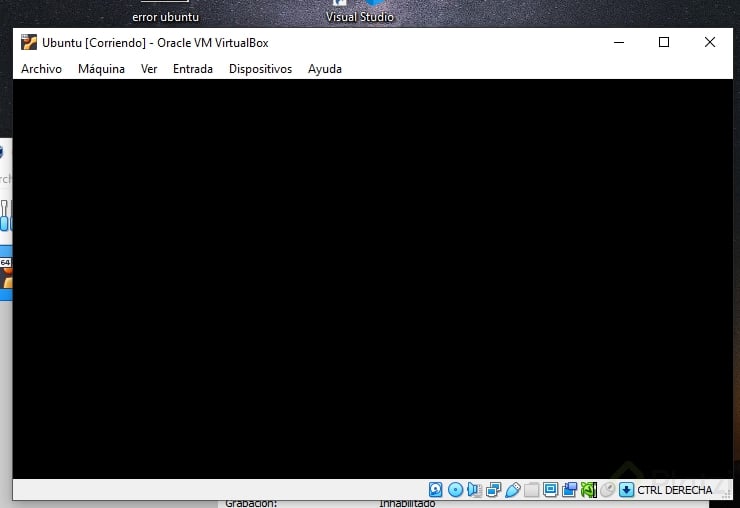Open the Entrada menu
Image resolution: width=740 pixels, height=508 pixels.
[193, 69]
